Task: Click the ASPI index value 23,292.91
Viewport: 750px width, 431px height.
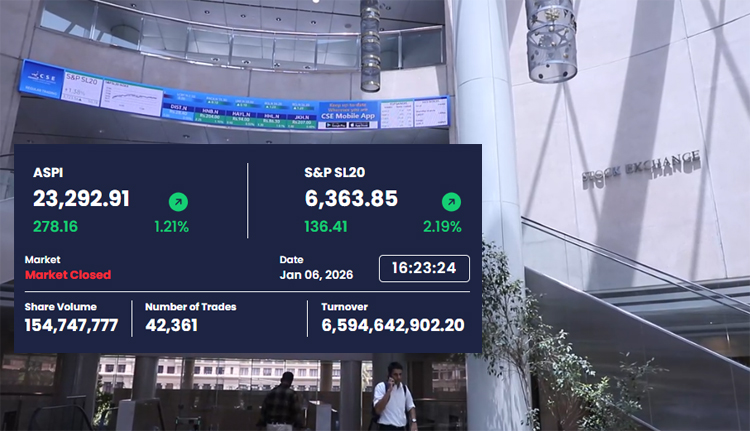Action: coord(81,199)
